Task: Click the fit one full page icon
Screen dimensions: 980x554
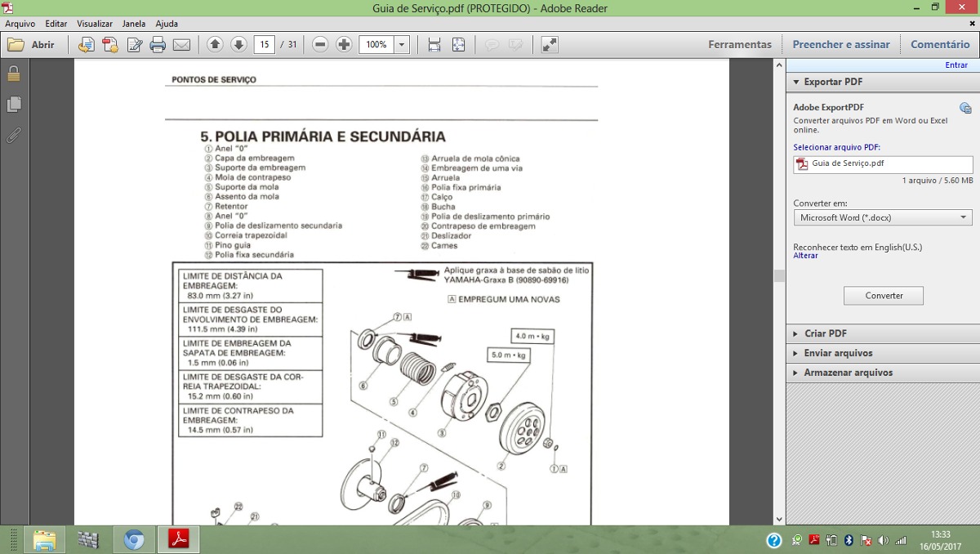Action: tap(459, 45)
